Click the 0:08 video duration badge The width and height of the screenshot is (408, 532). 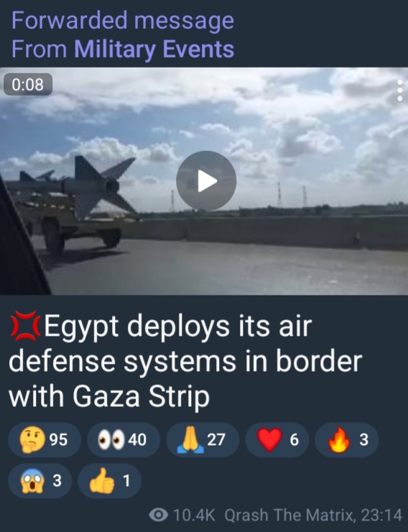pos(28,84)
